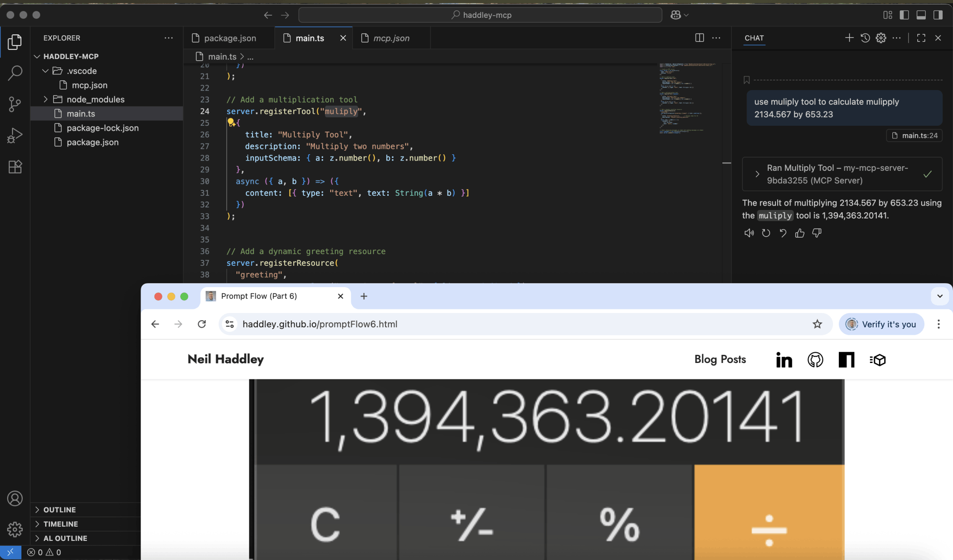The height and width of the screenshot is (560, 953).
Task: Expand the OUTLINE section
Action: (59, 510)
